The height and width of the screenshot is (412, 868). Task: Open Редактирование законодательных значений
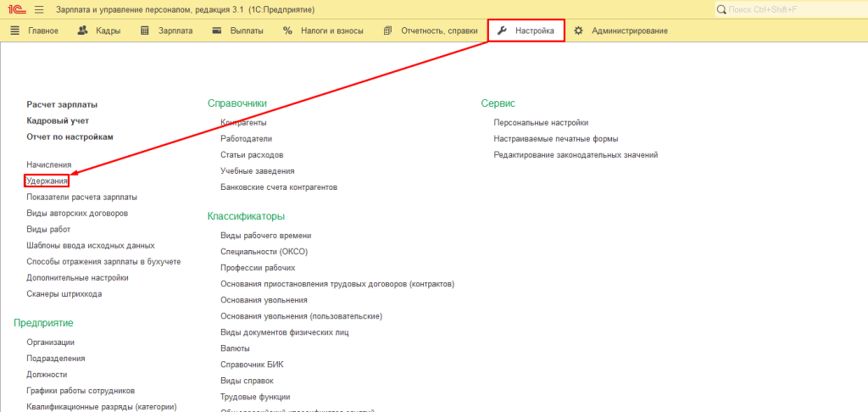click(576, 155)
